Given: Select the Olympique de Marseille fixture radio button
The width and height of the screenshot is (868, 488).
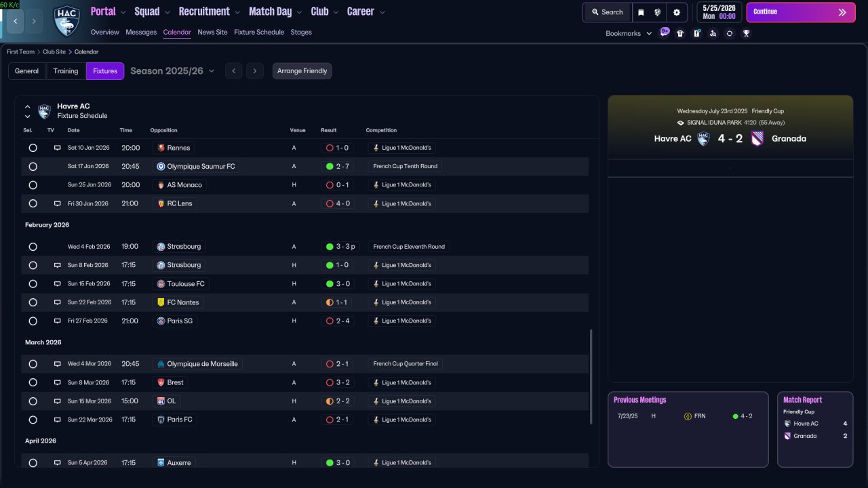Looking at the screenshot, I should (33, 364).
